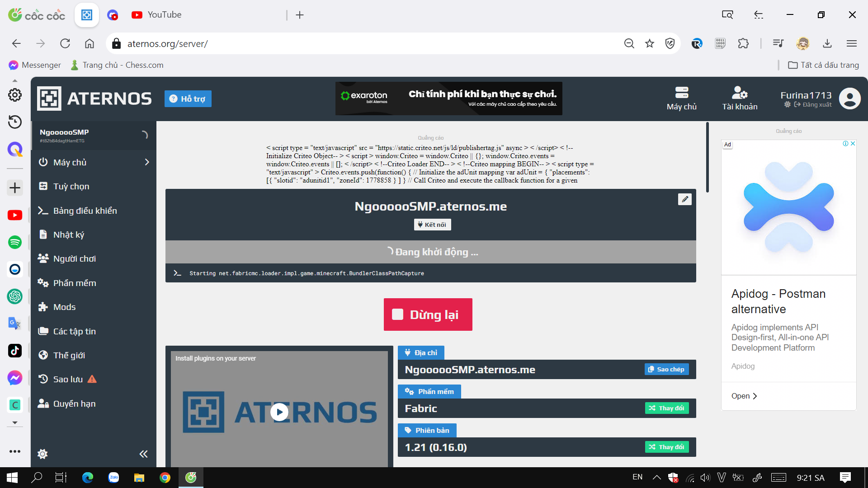Bookmark page with star icon in address bar
This screenshot has width=868, height=488.
(650, 43)
